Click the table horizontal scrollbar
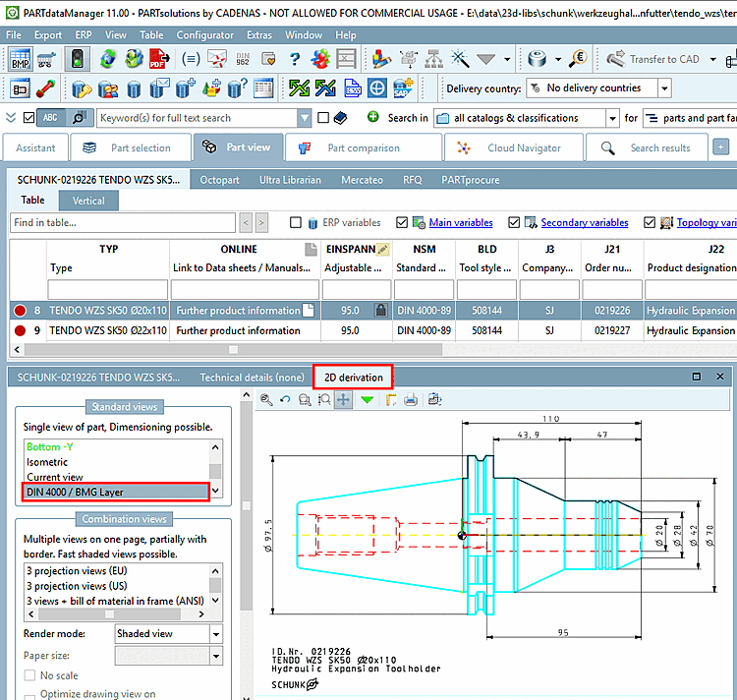Image resolution: width=737 pixels, height=700 pixels. tap(233, 349)
